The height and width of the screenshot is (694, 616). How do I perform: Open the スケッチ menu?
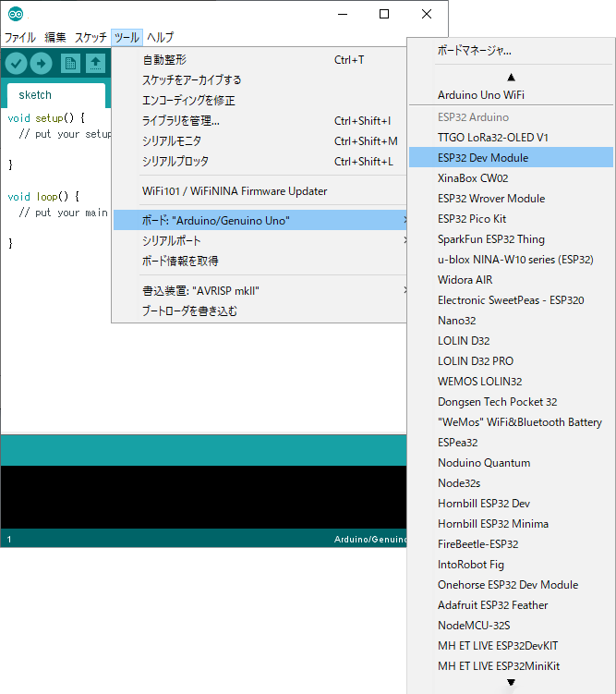pyautogui.click(x=91, y=38)
